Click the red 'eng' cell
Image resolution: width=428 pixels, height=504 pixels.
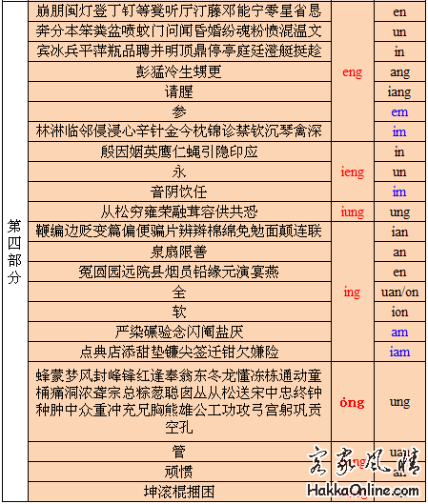(353, 71)
